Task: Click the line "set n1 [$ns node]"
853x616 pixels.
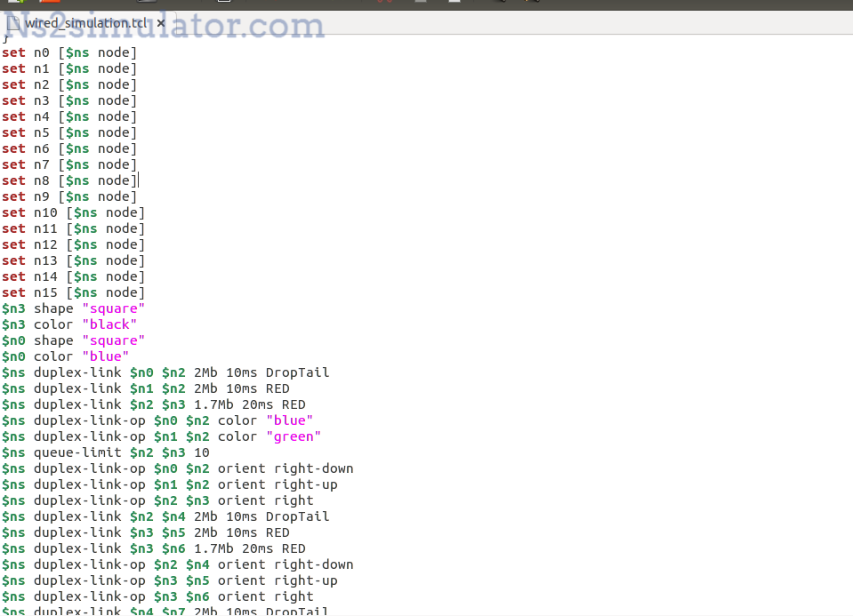Action: 69,68
